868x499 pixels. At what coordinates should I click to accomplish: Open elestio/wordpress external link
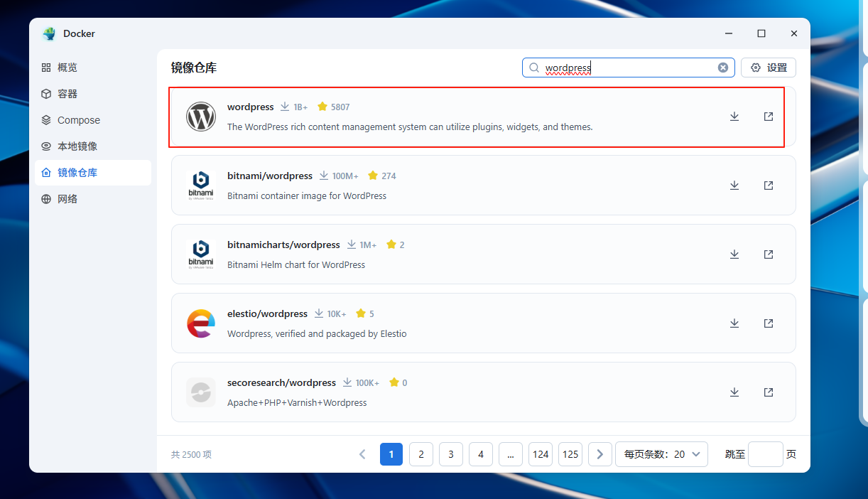pos(769,323)
